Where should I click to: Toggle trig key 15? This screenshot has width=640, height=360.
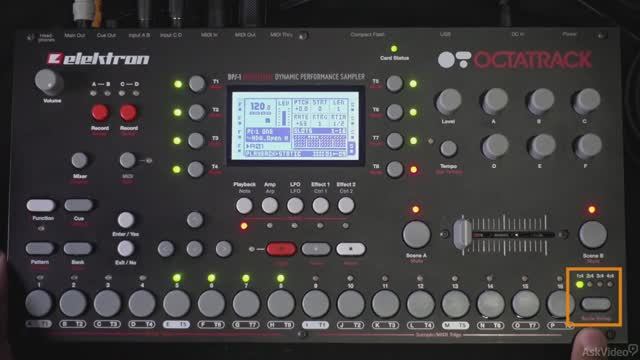pyautogui.click(x=525, y=304)
